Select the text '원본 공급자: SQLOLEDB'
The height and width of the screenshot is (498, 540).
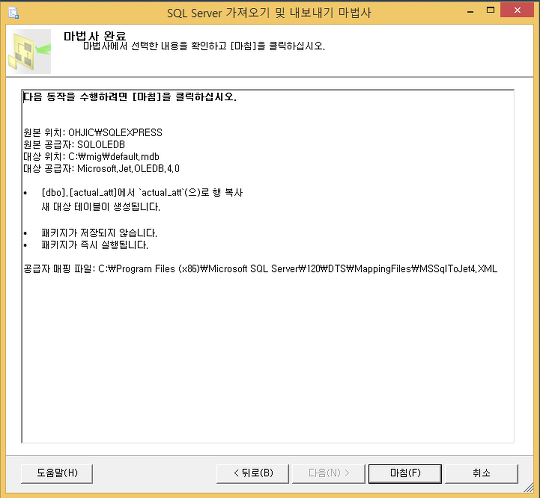pos(74,145)
